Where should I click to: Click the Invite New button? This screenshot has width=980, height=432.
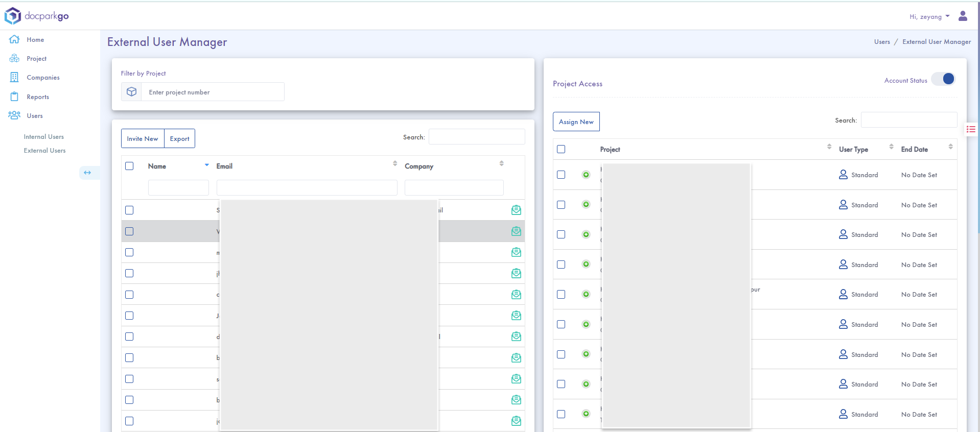click(143, 138)
